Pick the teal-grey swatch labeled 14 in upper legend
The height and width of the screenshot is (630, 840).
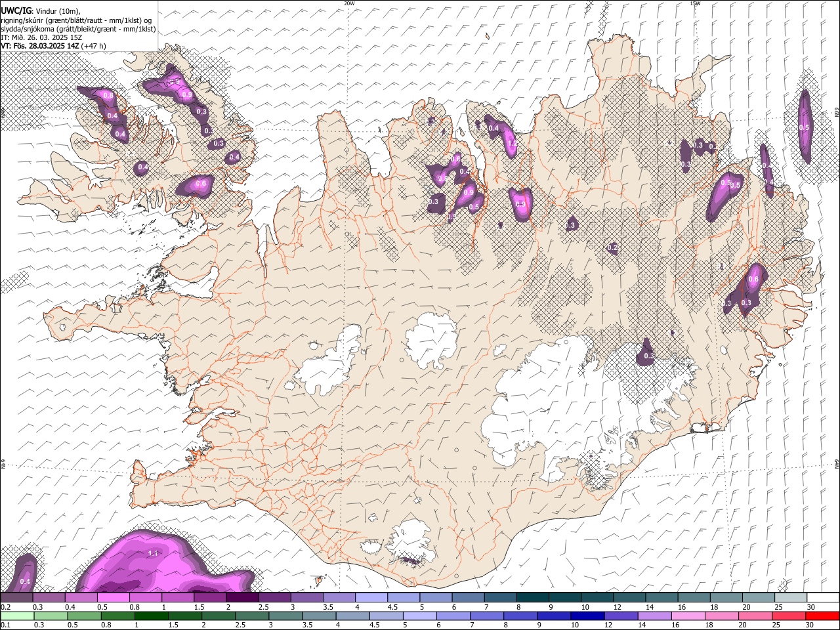click(x=661, y=597)
